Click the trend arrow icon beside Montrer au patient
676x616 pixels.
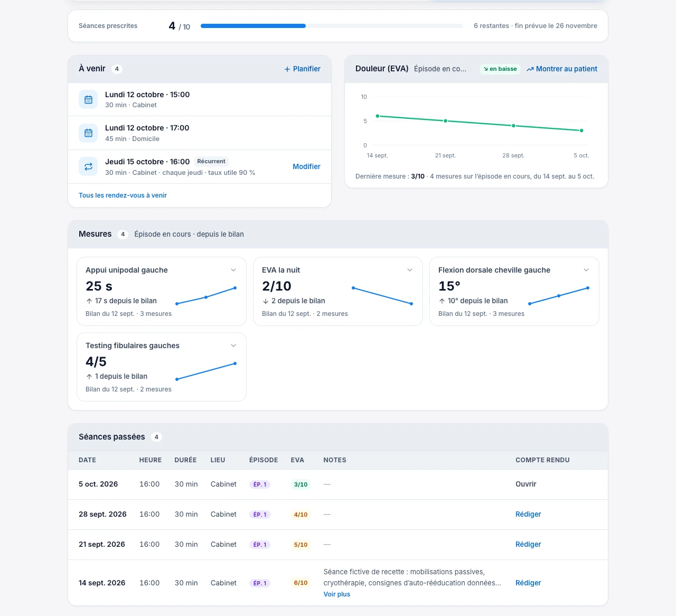530,69
